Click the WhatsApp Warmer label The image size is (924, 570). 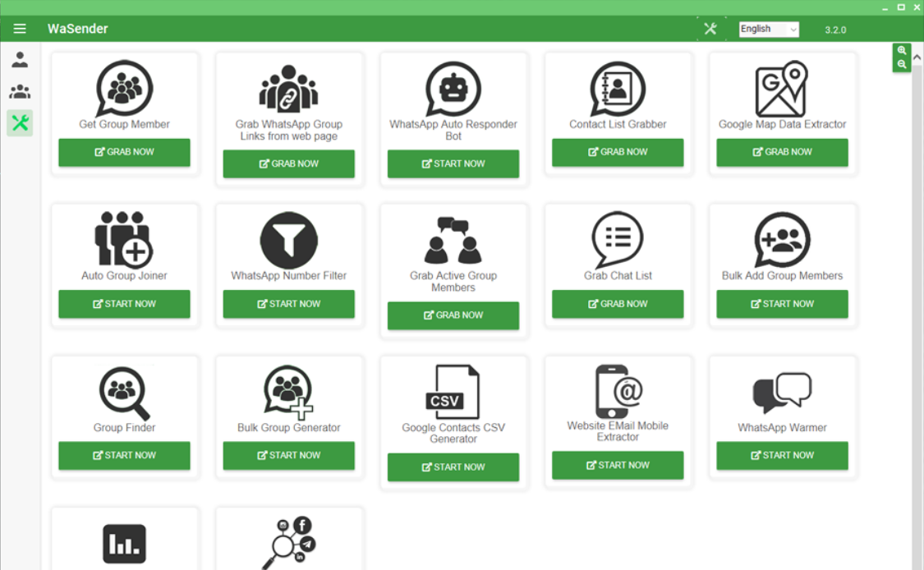pyautogui.click(x=782, y=428)
